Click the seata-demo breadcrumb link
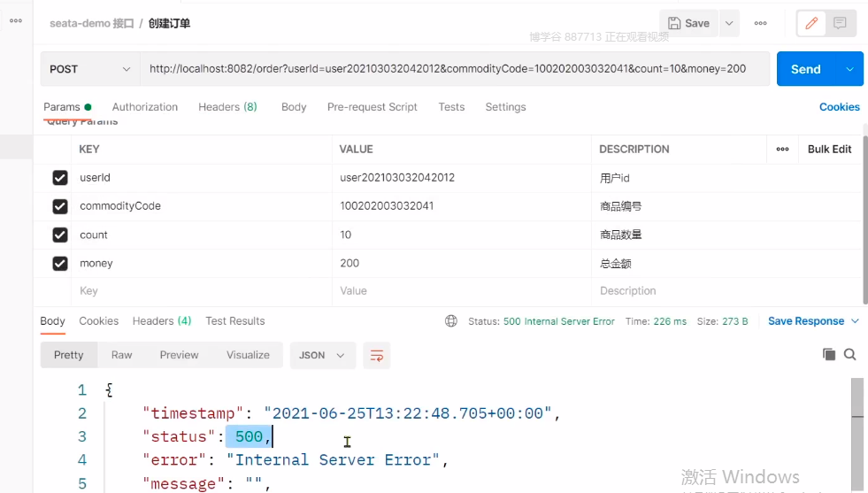 [x=92, y=23]
